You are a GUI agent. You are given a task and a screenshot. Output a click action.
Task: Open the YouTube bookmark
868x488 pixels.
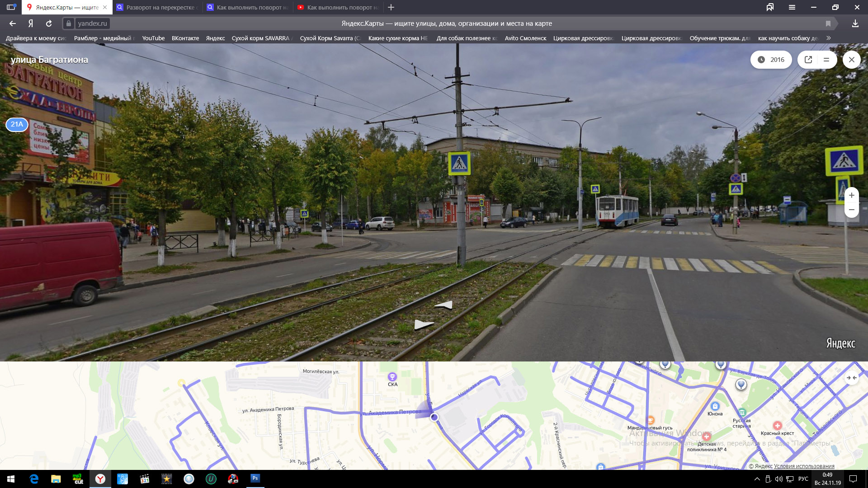(x=153, y=38)
